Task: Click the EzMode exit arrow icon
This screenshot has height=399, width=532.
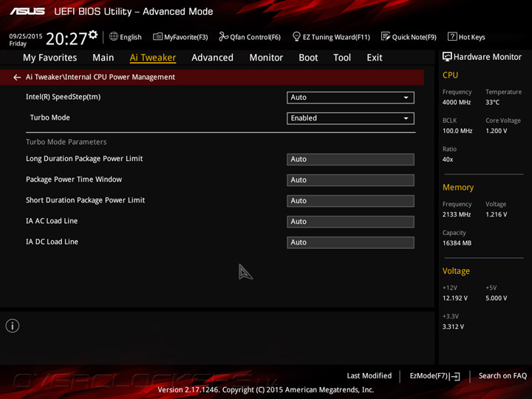Action: click(455, 376)
